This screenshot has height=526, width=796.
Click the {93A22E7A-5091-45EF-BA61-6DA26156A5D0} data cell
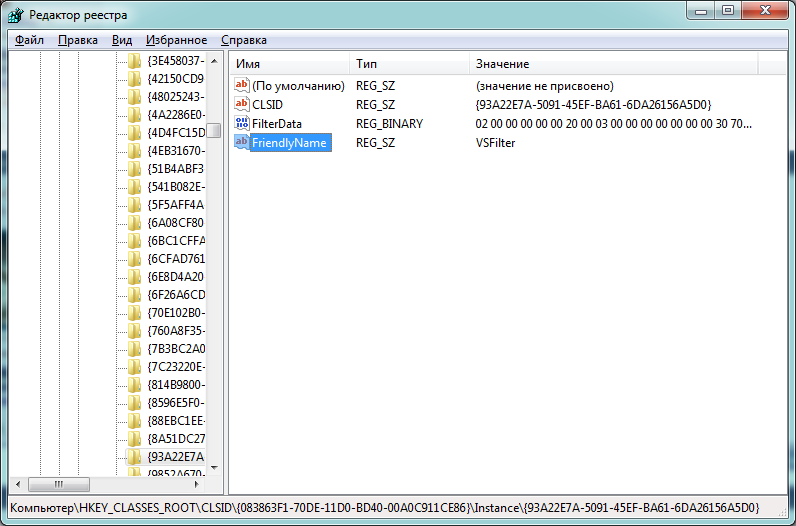(593, 105)
